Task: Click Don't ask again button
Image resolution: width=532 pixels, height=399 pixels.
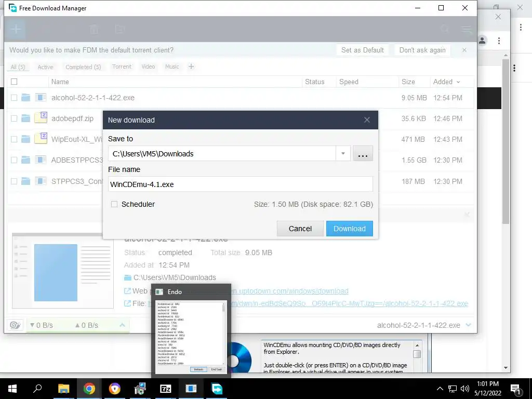Action: 422,50
